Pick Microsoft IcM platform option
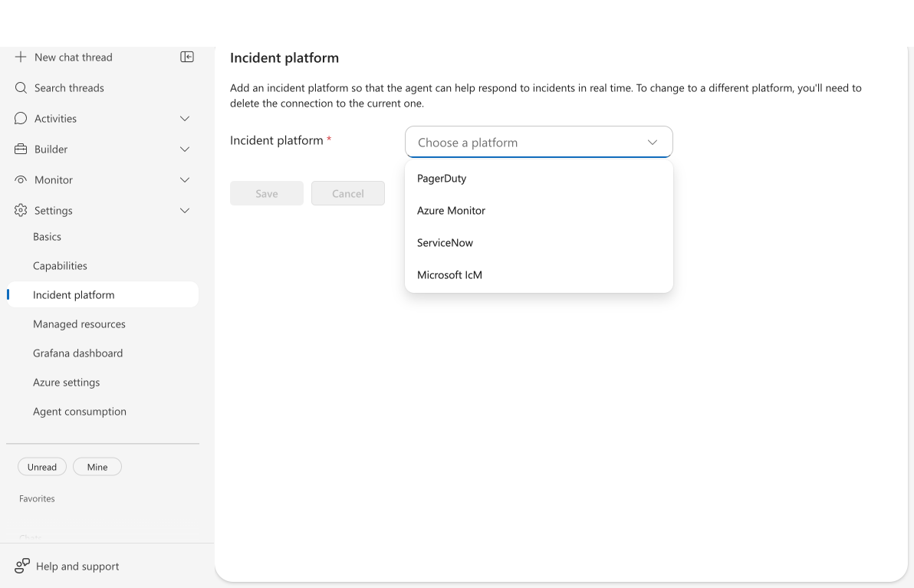This screenshot has width=914, height=588. pyautogui.click(x=538, y=274)
